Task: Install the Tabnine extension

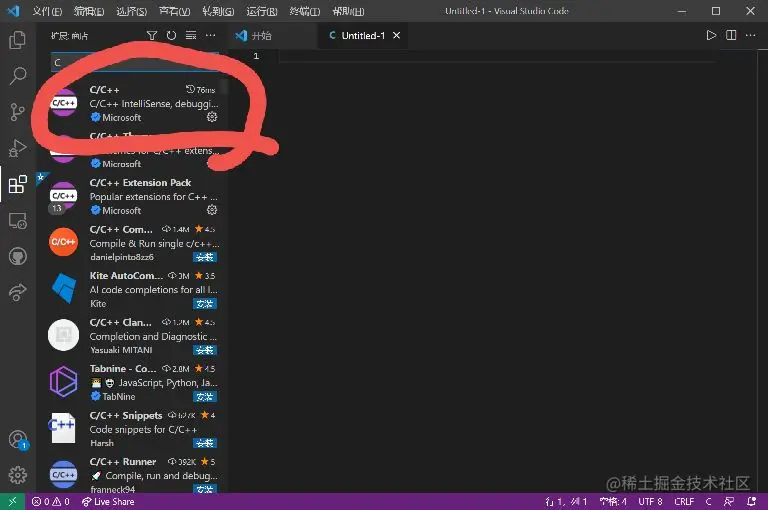Action: tap(205, 397)
